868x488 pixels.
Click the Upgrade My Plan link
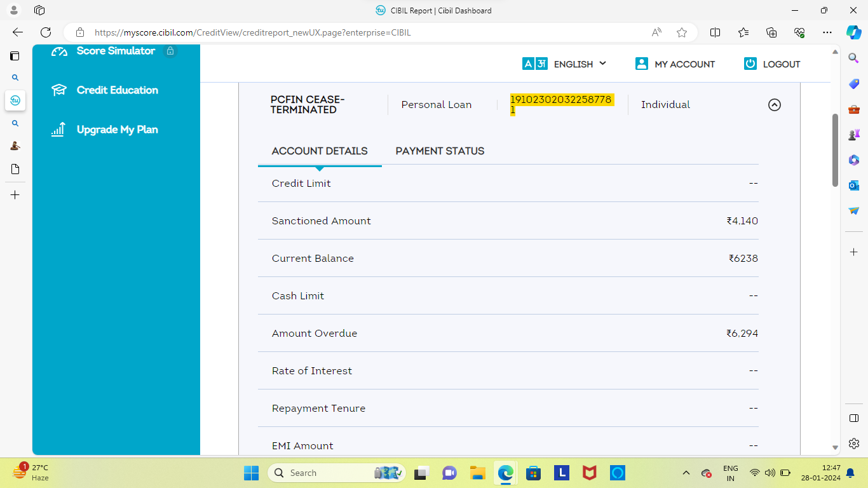(117, 130)
